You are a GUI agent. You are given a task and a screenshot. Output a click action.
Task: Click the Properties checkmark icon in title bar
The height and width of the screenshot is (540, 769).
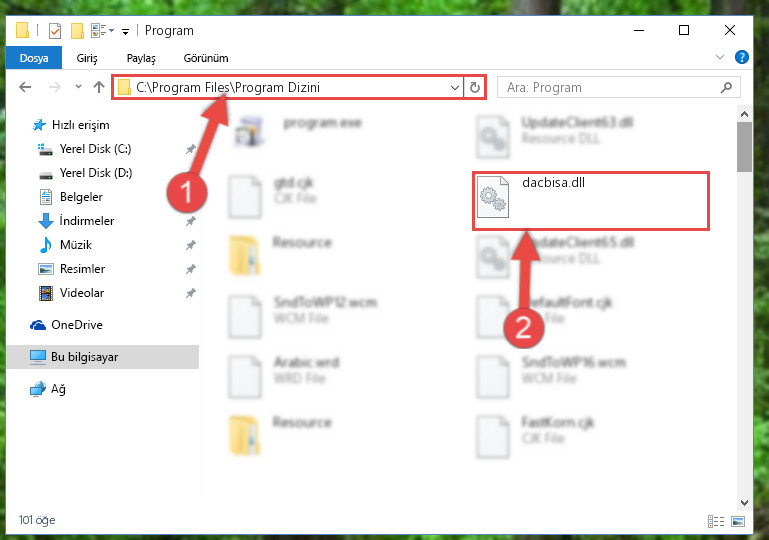pyautogui.click(x=55, y=31)
